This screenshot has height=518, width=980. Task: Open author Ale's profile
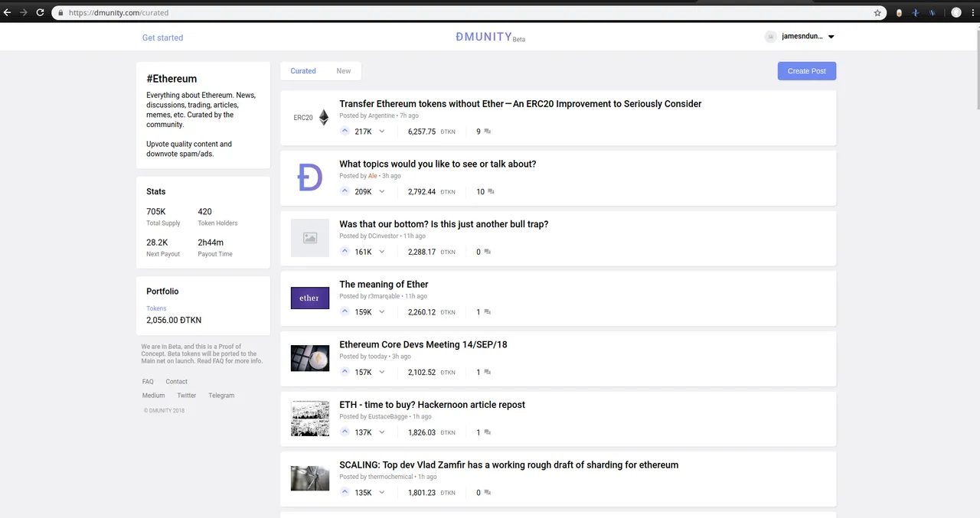click(373, 176)
